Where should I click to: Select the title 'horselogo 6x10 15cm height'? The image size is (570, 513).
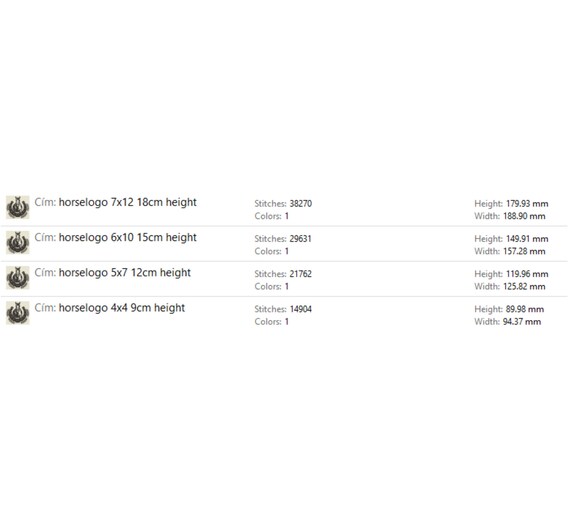click(128, 237)
